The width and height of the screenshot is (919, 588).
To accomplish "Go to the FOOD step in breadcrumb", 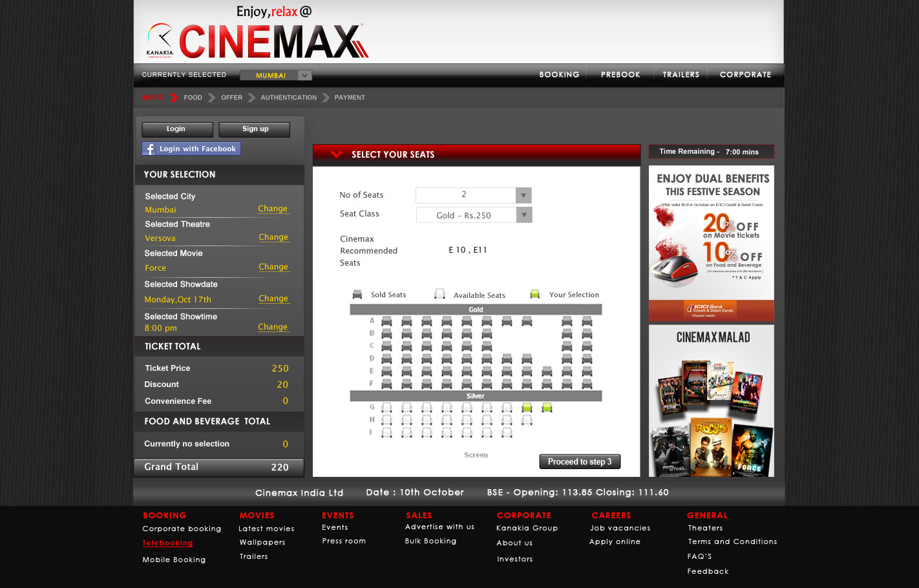I will 193,98.
